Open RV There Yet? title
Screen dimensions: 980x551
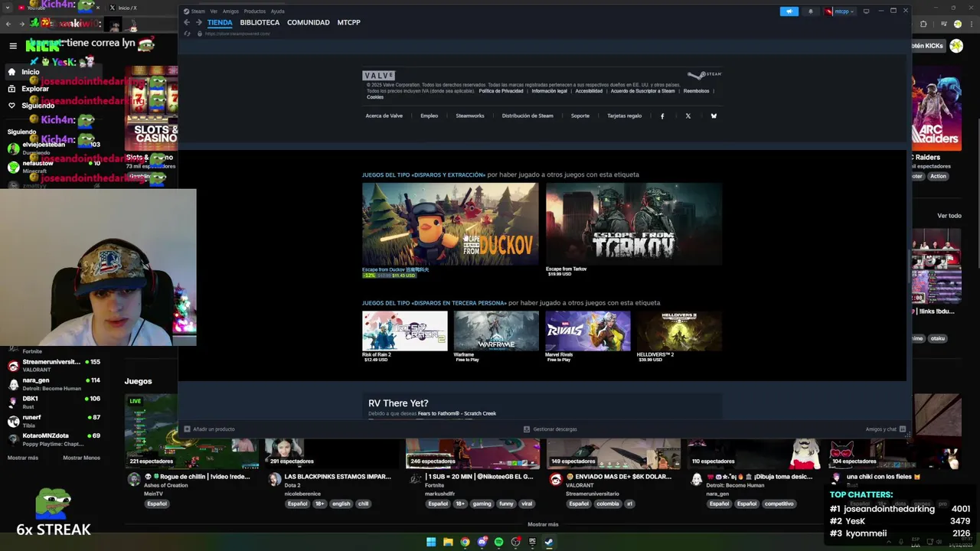(x=398, y=403)
